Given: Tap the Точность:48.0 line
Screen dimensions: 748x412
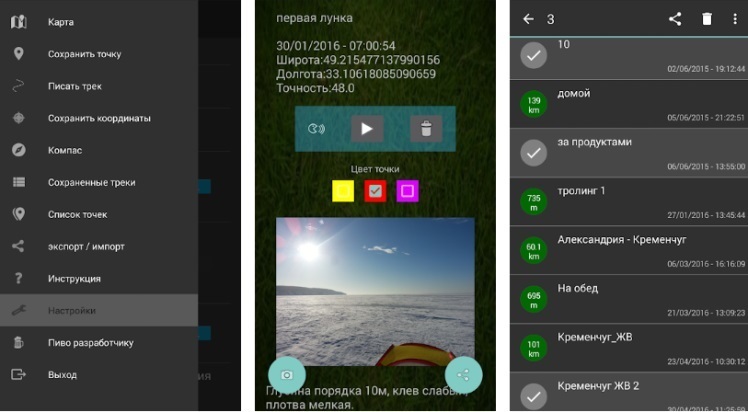Looking at the screenshot, I should [x=315, y=88].
